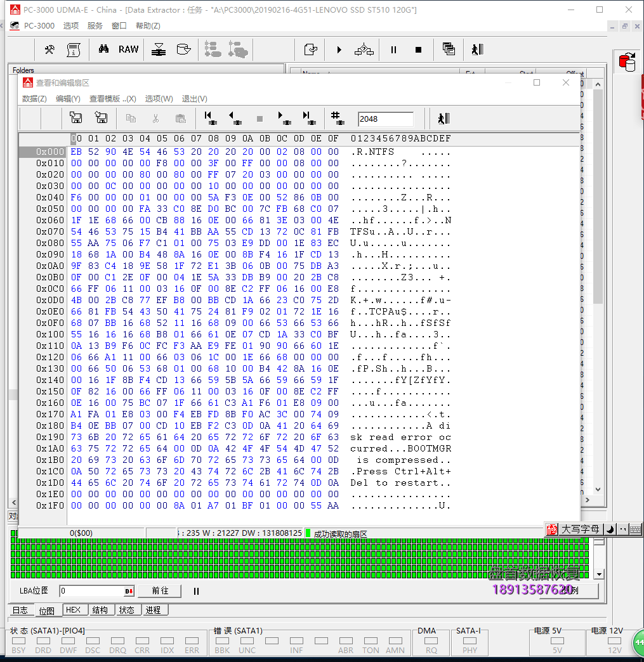Click left arrow of Folders horizontal scrollbar
The width and height of the screenshot is (644, 662).
(x=14, y=502)
